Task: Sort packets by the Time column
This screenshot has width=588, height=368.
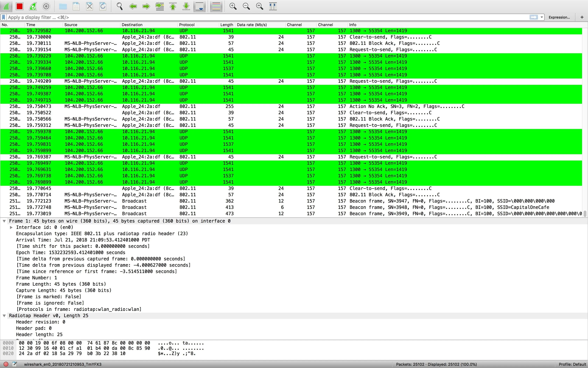Action: click(x=44, y=25)
